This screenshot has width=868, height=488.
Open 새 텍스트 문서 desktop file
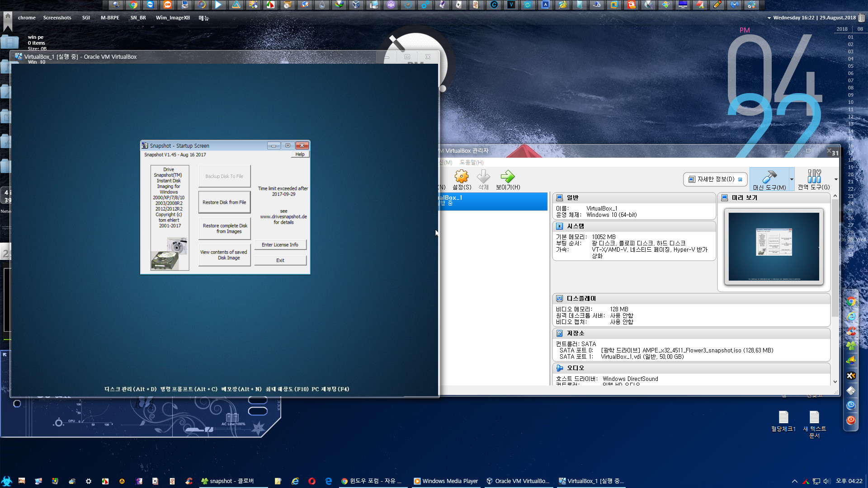point(814,425)
